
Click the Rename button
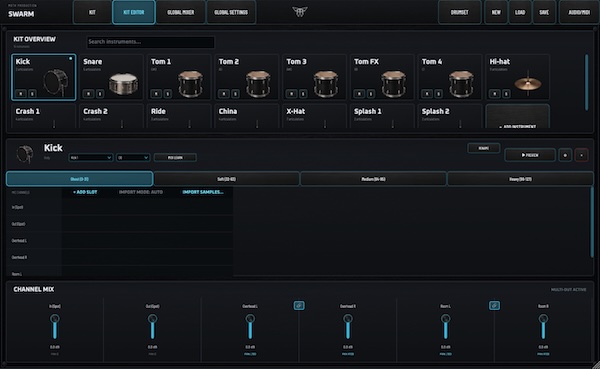(484, 148)
